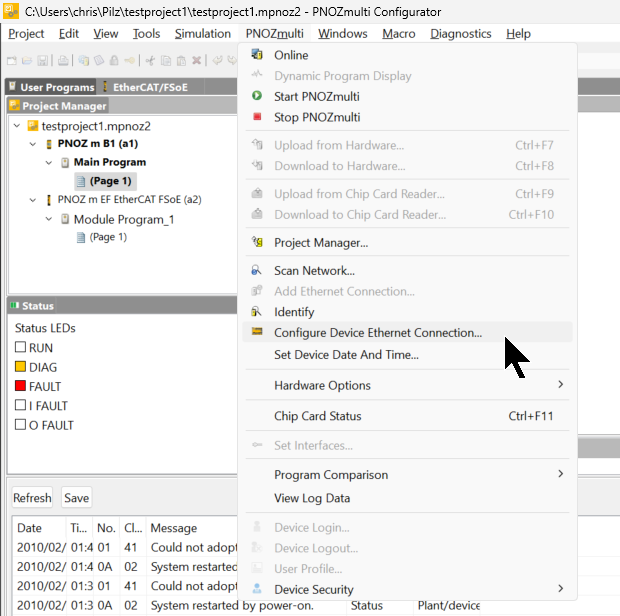Click the Scan Network magnifier icon
620x616 pixels.
(256, 270)
